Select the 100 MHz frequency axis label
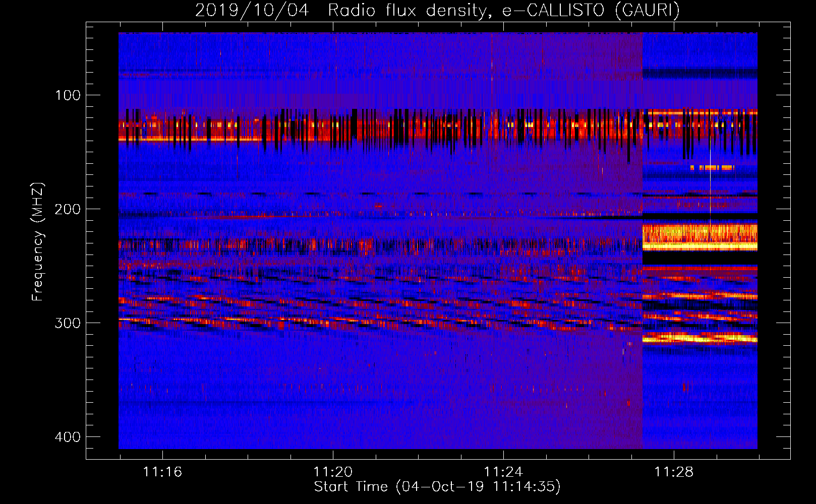The height and width of the screenshot is (504, 816). (x=68, y=95)
